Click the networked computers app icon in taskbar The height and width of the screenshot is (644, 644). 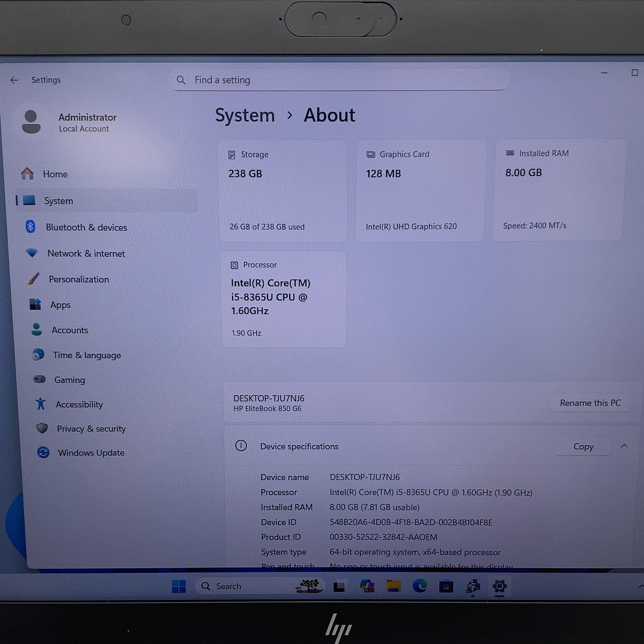click(473, 586)
